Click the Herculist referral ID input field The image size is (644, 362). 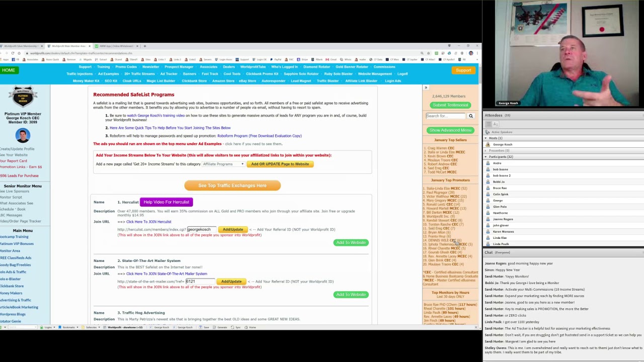point(201,230)
